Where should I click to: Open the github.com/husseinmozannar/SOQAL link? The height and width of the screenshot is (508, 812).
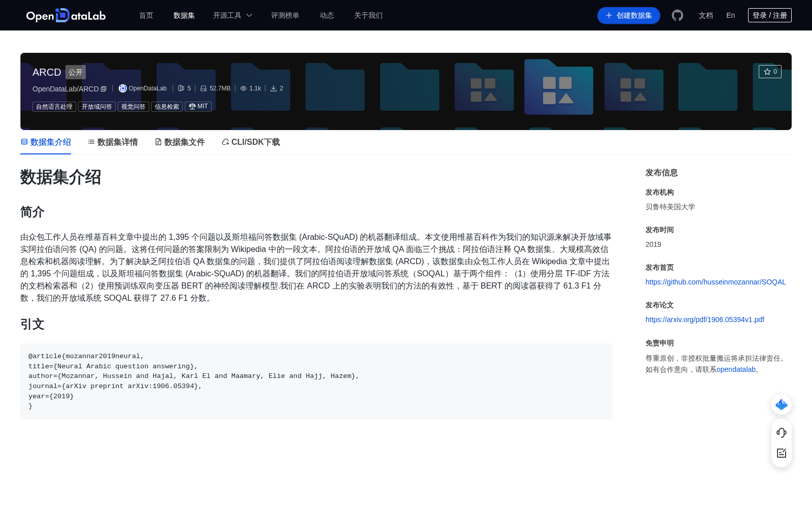[x=716, y=282]
